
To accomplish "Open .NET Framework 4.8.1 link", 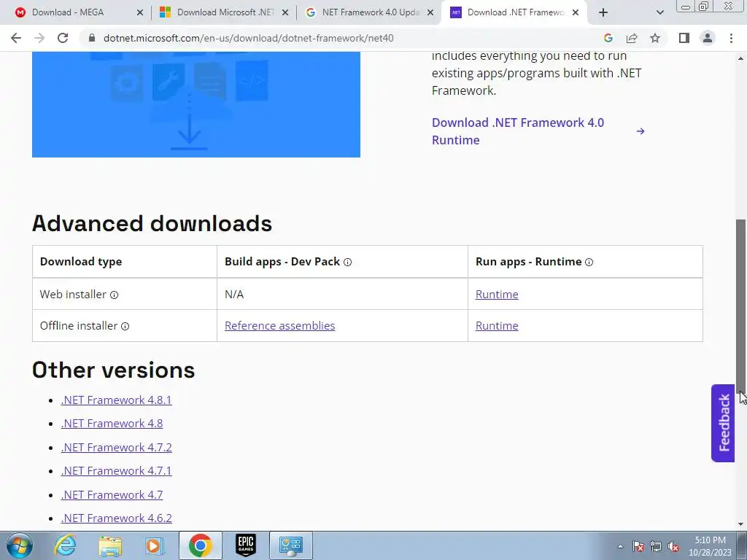I will click(116, 400).
